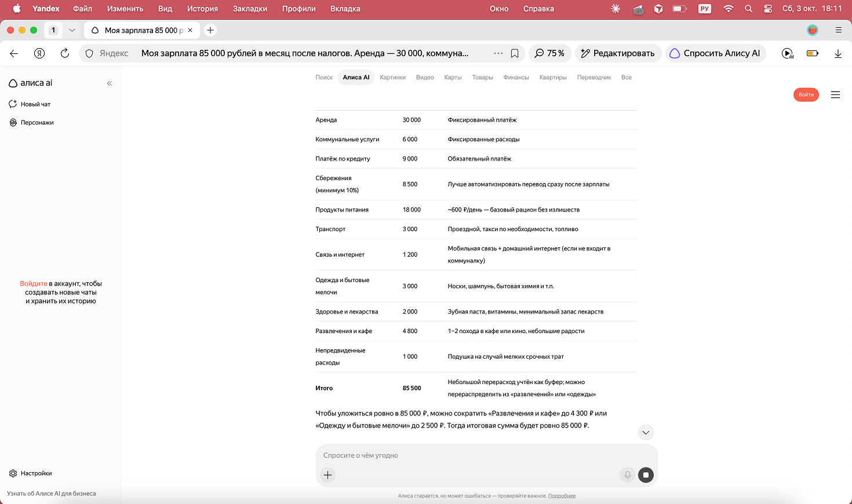Open the История menu in menu bar
852x504 pixels.
point(202,9)
